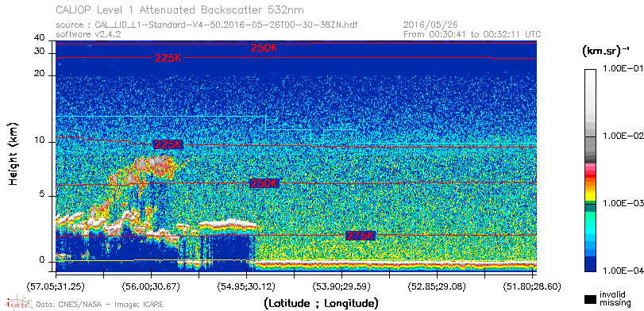Click the "Height (km)" axis title

[x=13, y=153]
